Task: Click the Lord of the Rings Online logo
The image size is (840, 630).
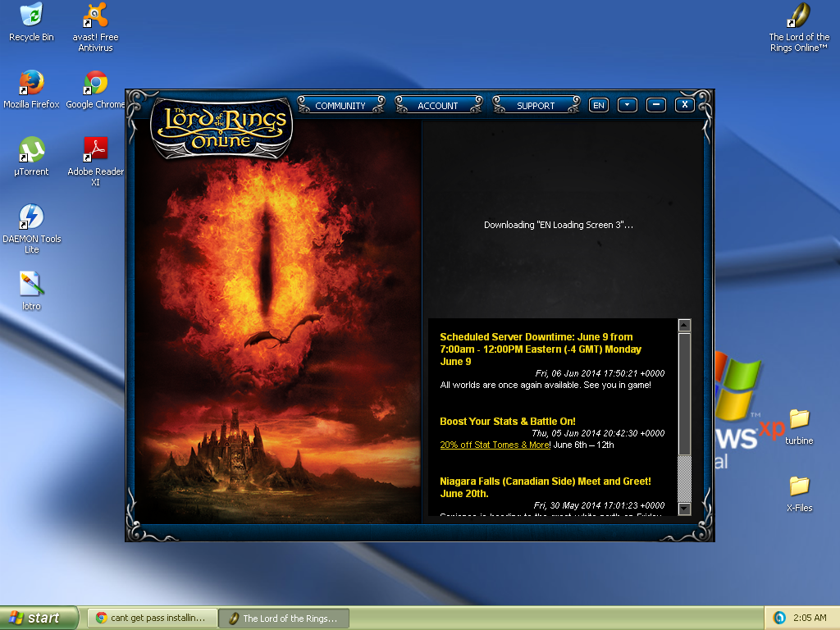Action: [x=221, y=127]
